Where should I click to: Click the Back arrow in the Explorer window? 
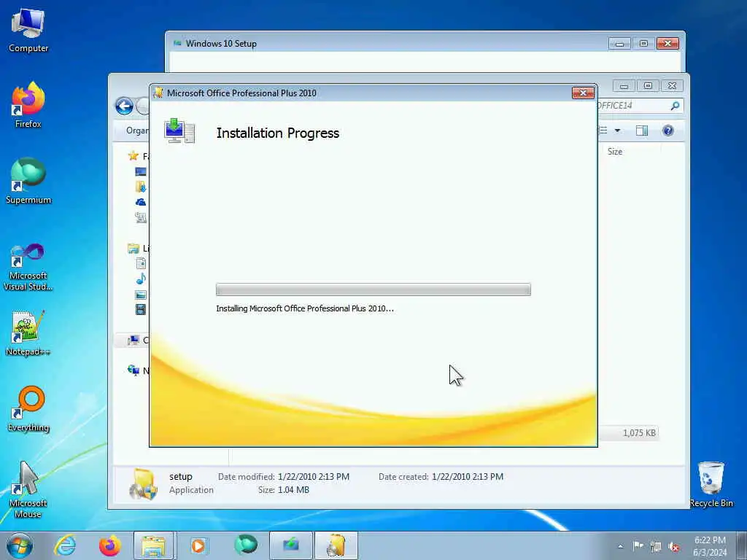124,106
